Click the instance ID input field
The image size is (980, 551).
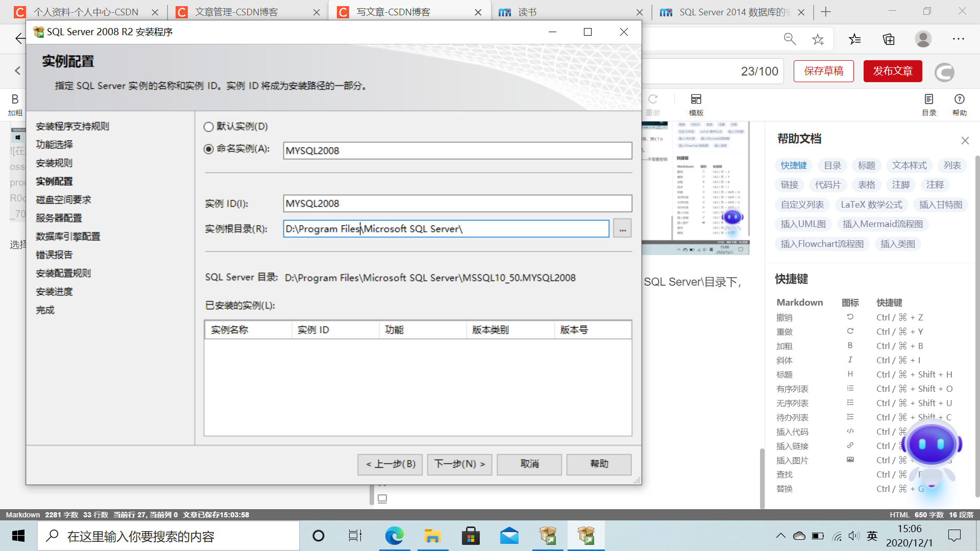click(x=457, y=204)
